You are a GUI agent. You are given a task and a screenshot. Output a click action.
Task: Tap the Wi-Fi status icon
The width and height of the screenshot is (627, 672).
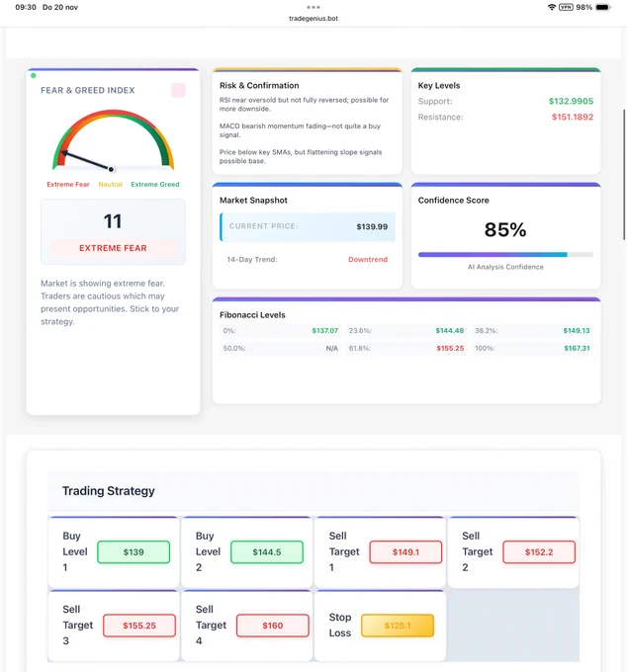tap(552, 7)
